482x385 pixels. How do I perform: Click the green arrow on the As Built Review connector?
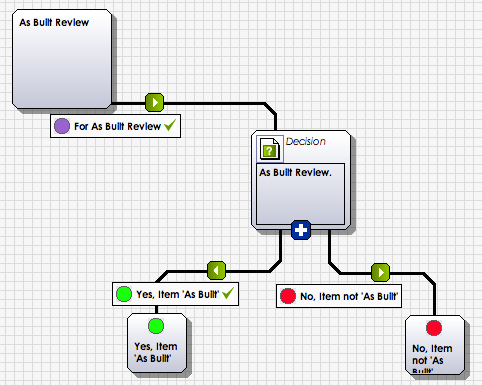coord(155,102)
